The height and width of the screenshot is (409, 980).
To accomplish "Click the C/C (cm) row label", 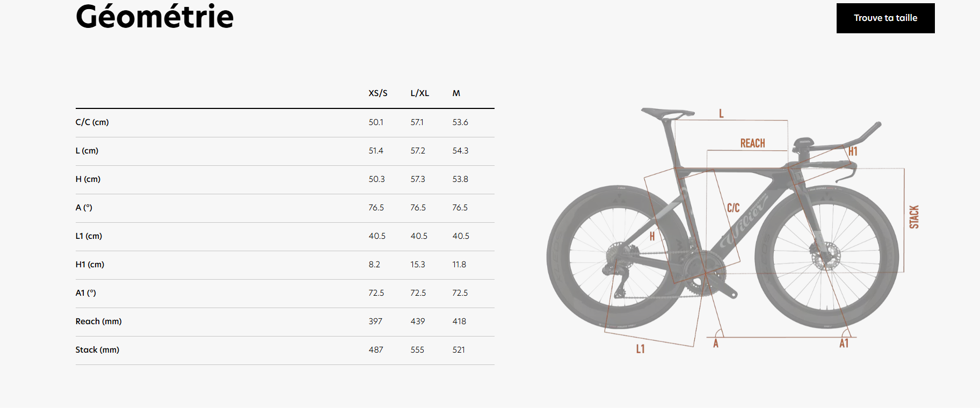I will click(92, 122).
